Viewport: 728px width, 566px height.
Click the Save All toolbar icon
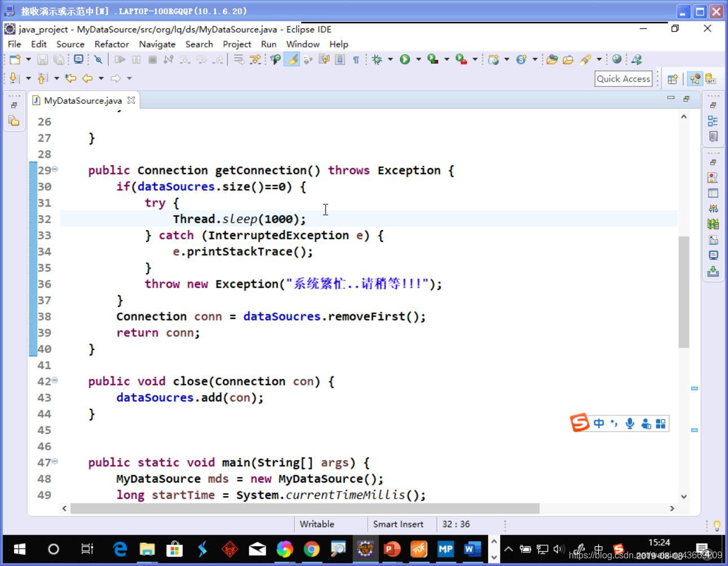point(59,59)
